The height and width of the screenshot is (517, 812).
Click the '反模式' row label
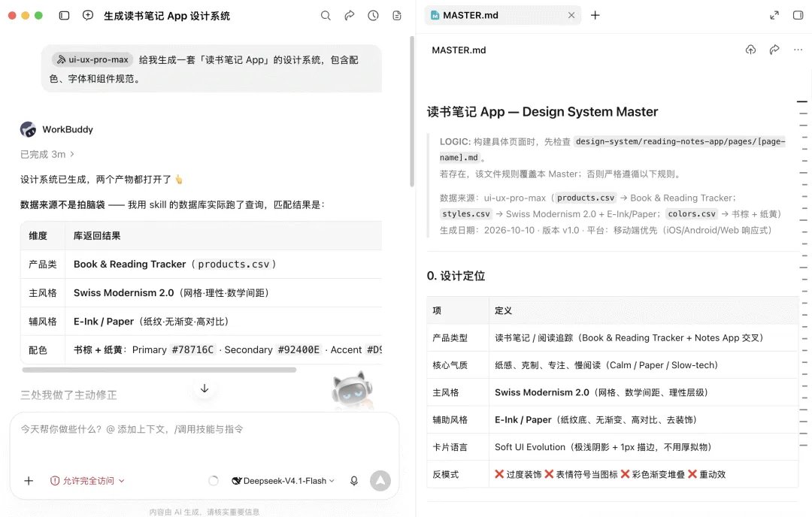(445, 475)
